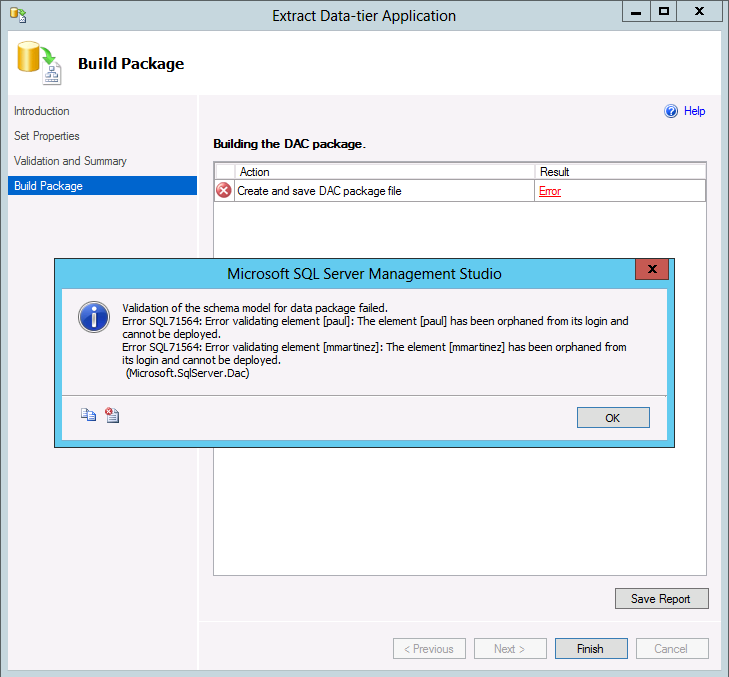
Task: Click the error line mentioning element [paul]
Action: pos(375,327)
